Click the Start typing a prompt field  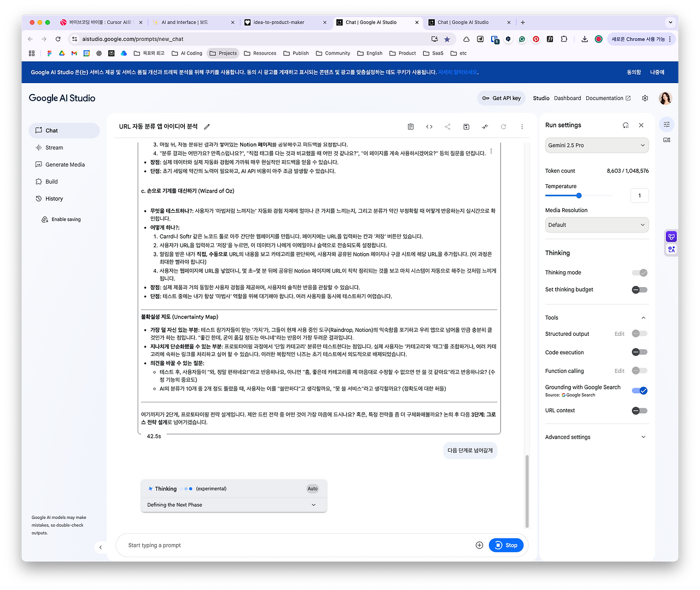point(295,545)
